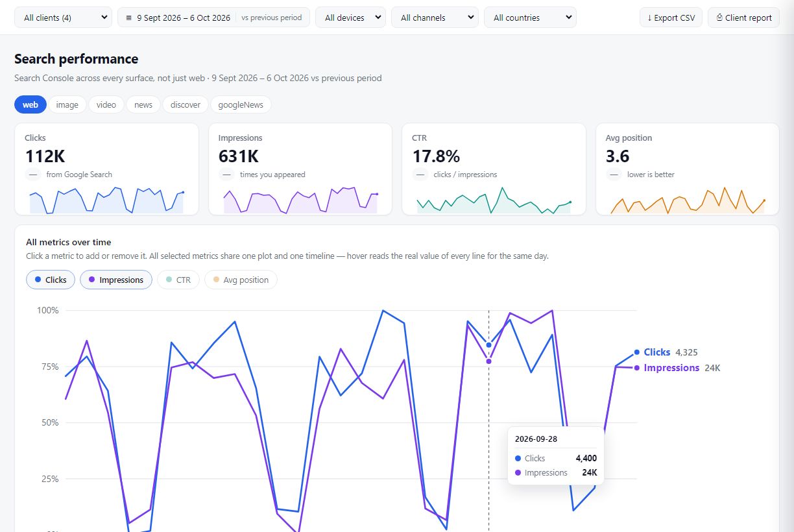Select the 'vs previous period' comparison label
The height and width of the screenshot is (532, 794).
click(x=271, y=18)
